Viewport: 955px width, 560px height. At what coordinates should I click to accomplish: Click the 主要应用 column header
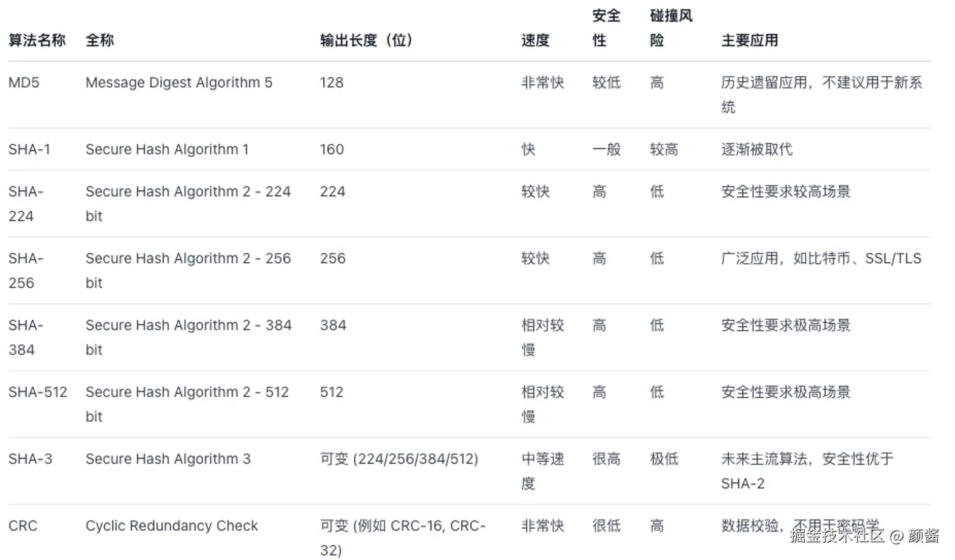[749, 41]
